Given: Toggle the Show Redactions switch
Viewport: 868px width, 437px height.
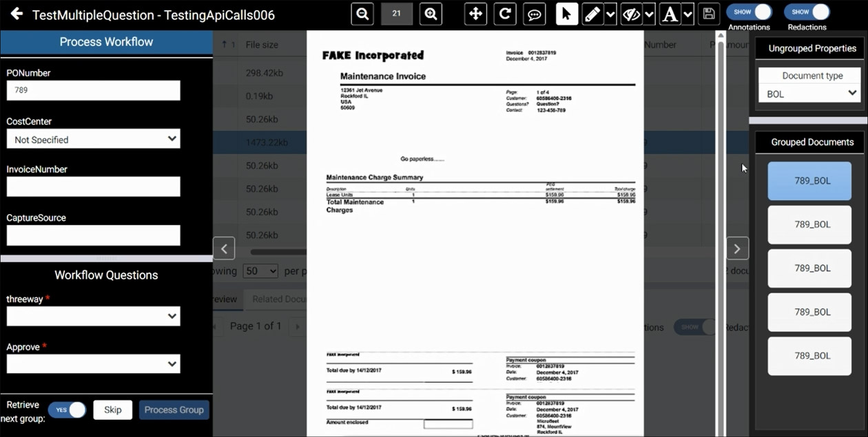Looking at the screenshot, I should pos(807,12).
